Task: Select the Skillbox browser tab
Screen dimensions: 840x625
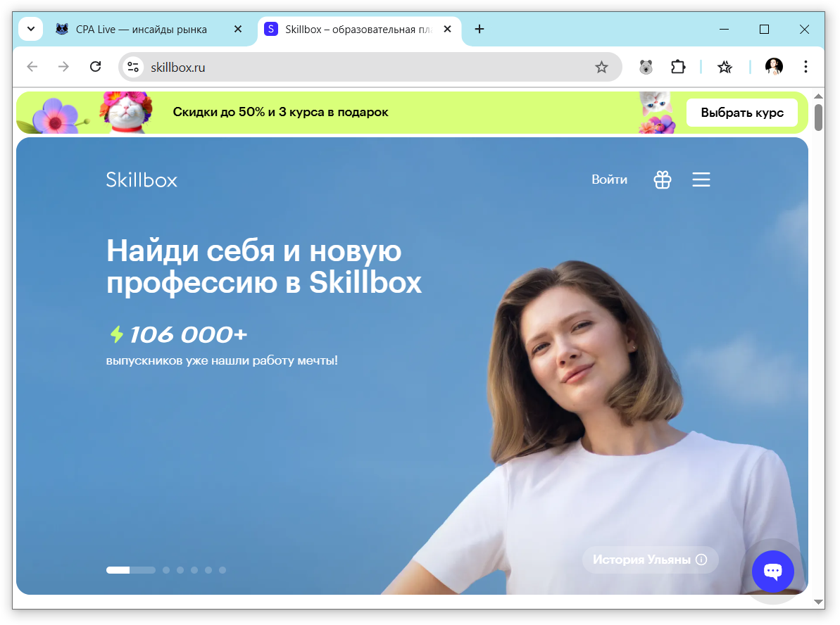Action: pyautogui.click(x=360, y=30)
